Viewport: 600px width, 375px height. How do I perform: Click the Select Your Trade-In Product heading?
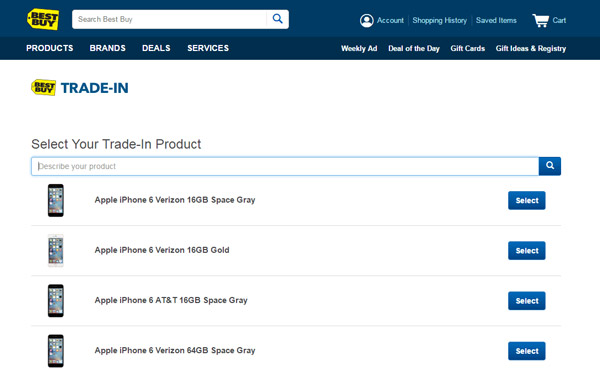click(116, 144)
